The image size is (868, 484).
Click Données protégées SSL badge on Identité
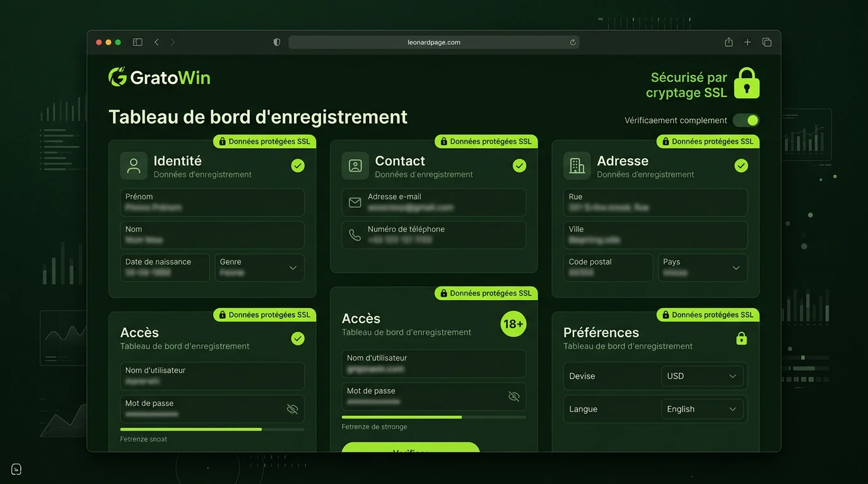(265, 142)
